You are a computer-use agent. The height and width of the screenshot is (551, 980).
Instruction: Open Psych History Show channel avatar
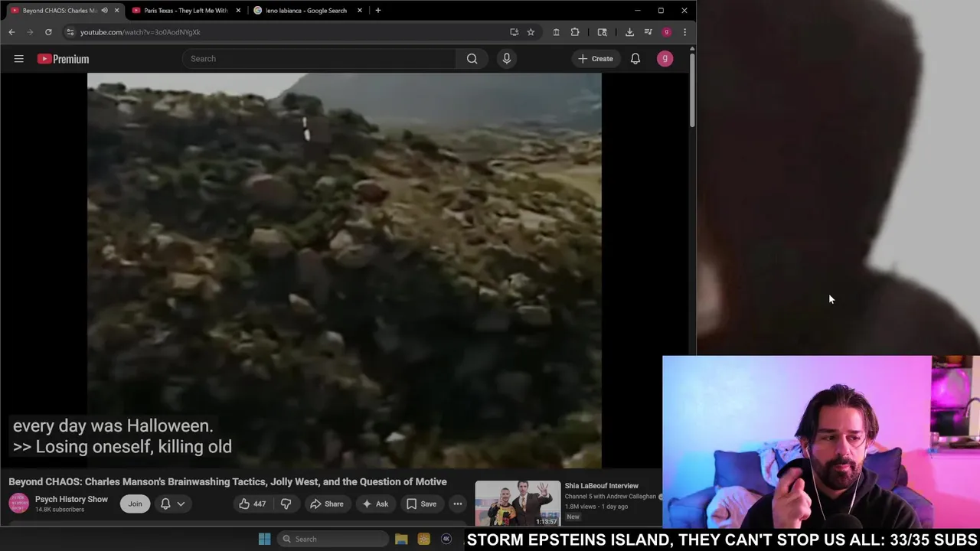tap(18, 504)
